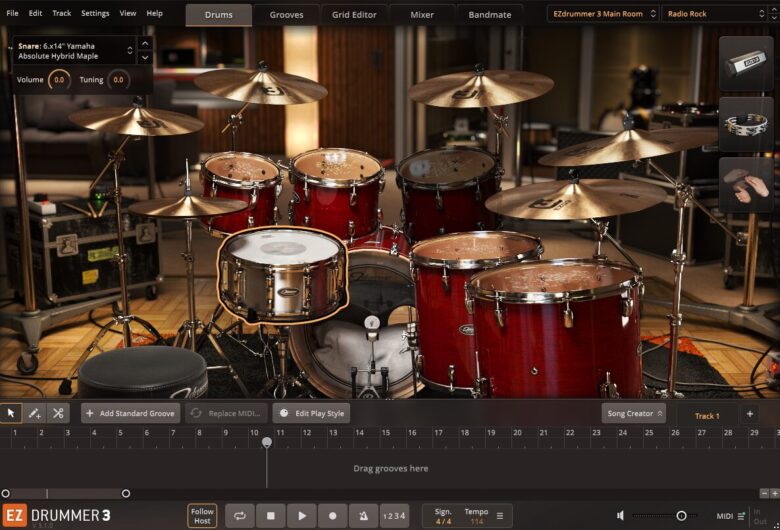780x530 pixels.
Task: Switch to the Grooves tab
Action: [x=287, y=15]
